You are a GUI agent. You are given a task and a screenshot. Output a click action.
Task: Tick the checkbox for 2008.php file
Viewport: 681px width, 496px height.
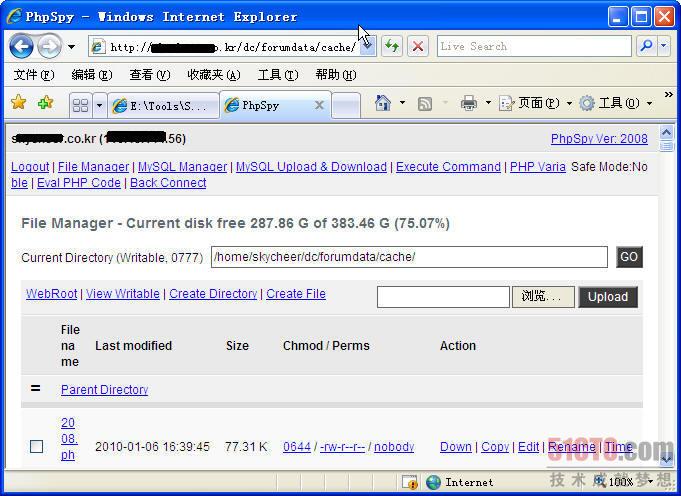pyautogui.click(x=36, y=446)
